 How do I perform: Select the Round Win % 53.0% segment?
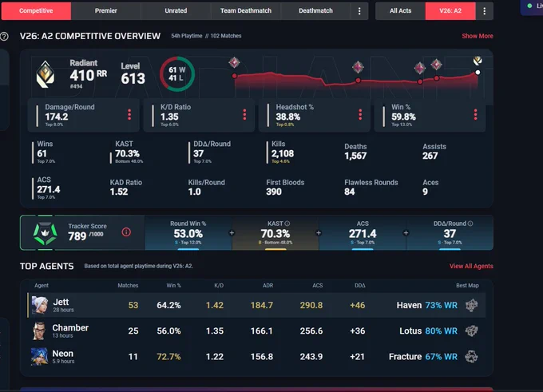tap(188, 232)
